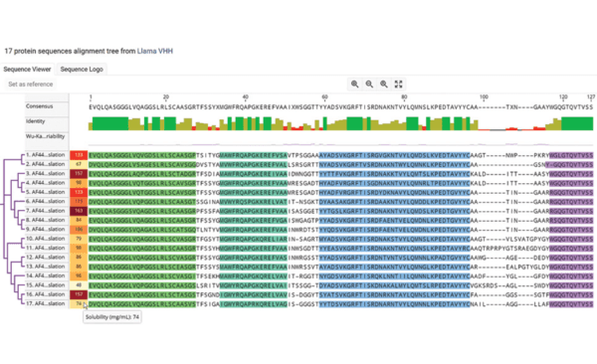This screenshot has width=597, height=364.
Task: Click position marker 100 on the ruler
Action: pyautogui.click(x=484, y=97)
